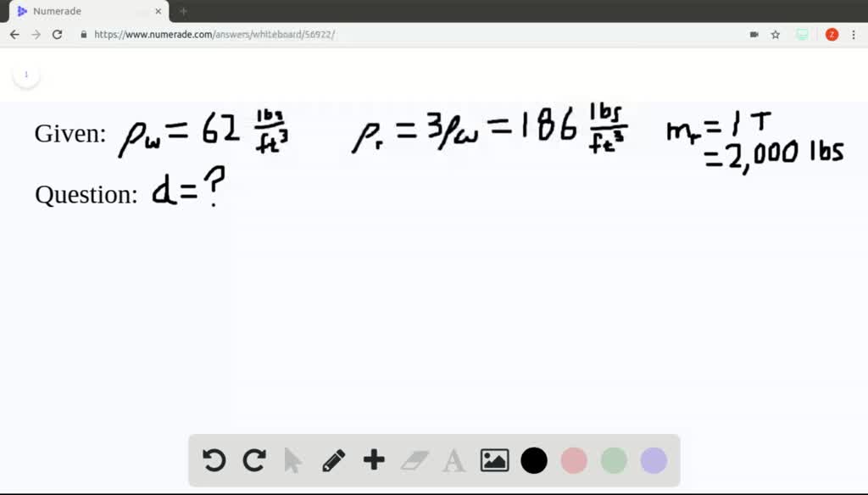Choose the green pen color

pyautogui.click(x=614, y=460)
